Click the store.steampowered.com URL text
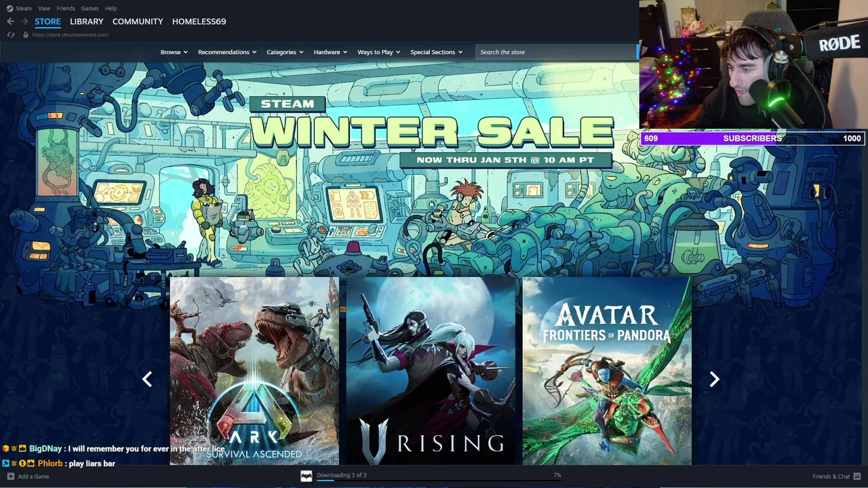The width and height of the screenshot is (868, 488). pyautogui.click(x=70, y=35)
